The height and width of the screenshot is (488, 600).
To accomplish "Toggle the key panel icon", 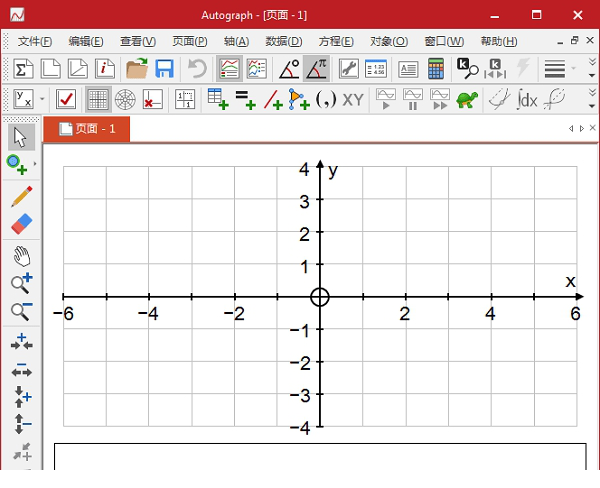I will pos(256,69).
